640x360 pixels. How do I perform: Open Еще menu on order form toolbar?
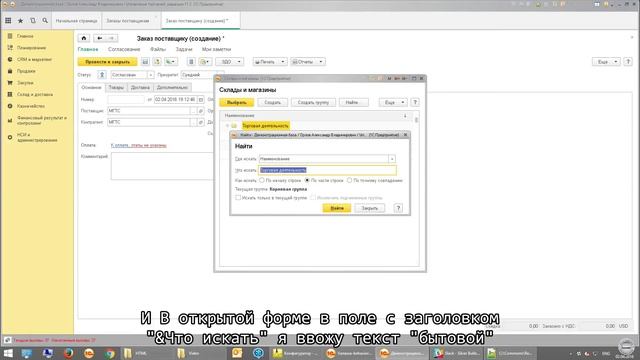(x=606, y=62)
